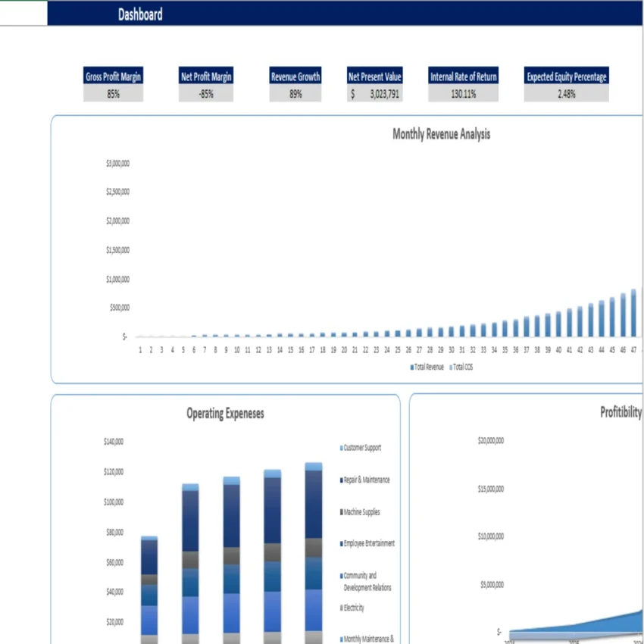This screenshot has height=644, width=644.
Task: Select the Machine Supplies legend marker
Action: coord(341,512)
